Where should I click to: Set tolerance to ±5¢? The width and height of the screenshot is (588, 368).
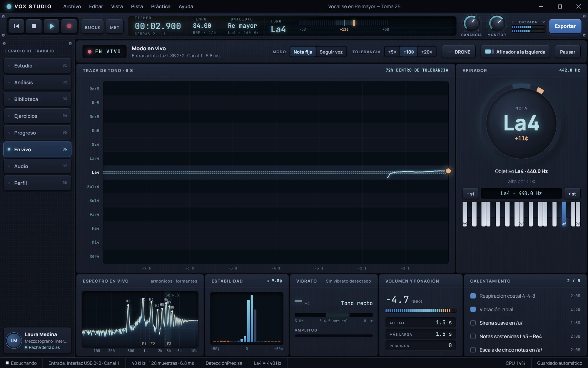(392, 52)
